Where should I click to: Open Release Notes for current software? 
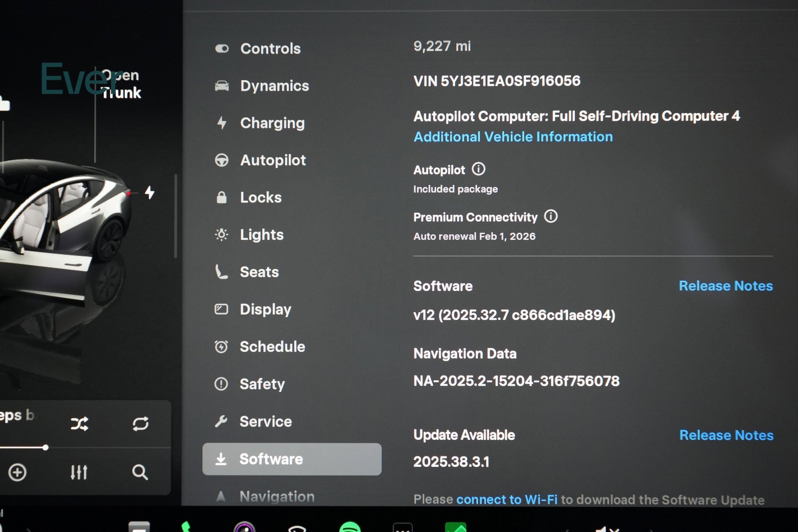(x=725, y=286)
